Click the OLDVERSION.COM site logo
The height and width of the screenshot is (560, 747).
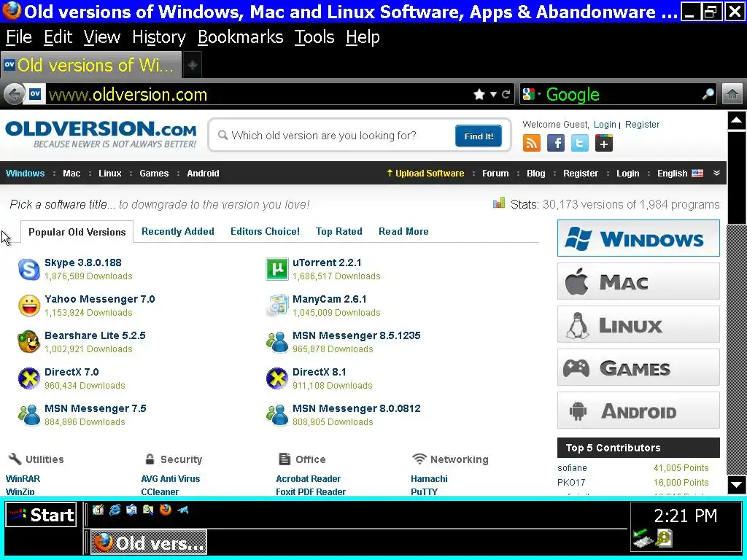coord(101,134)
